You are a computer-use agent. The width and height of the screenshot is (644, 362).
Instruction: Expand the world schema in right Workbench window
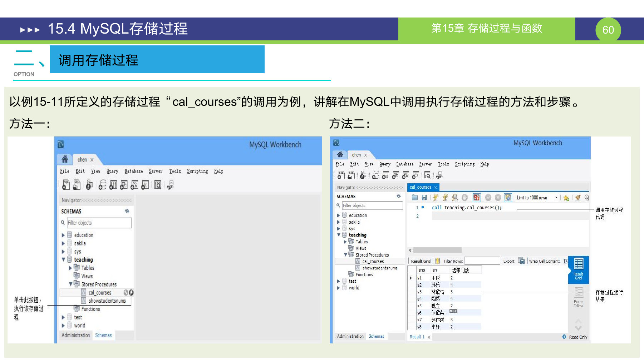pos(338,288)
